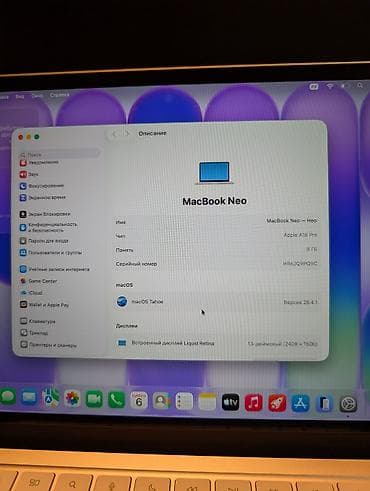Screen dimensions: 370x491
Task: Open Game Center in the sidebar
Action: (x=38, y=281)
